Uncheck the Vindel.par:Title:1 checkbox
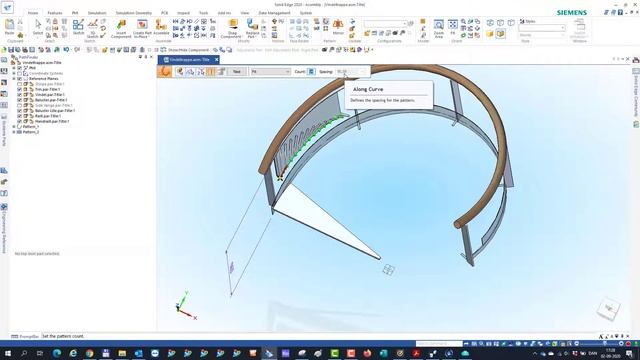 click(x=20, y=95)
